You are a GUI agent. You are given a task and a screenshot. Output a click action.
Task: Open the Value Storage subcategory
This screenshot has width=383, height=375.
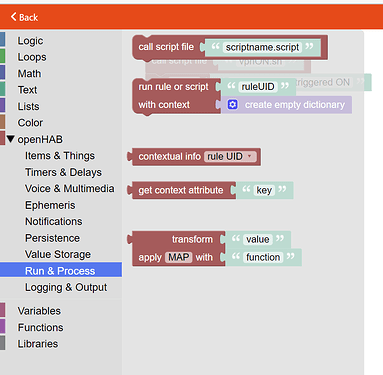pos(58,254)
